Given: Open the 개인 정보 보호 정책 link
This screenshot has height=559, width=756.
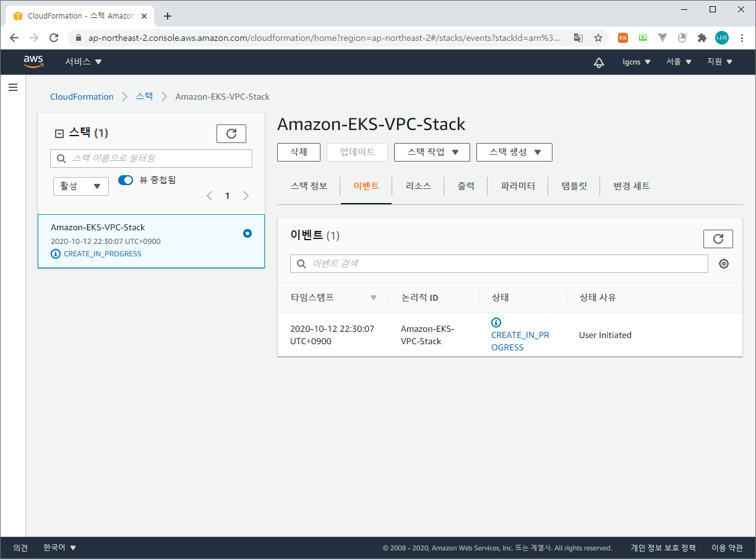Looking at the screenshot, I should pyautogui.click(x=663, y=548).
